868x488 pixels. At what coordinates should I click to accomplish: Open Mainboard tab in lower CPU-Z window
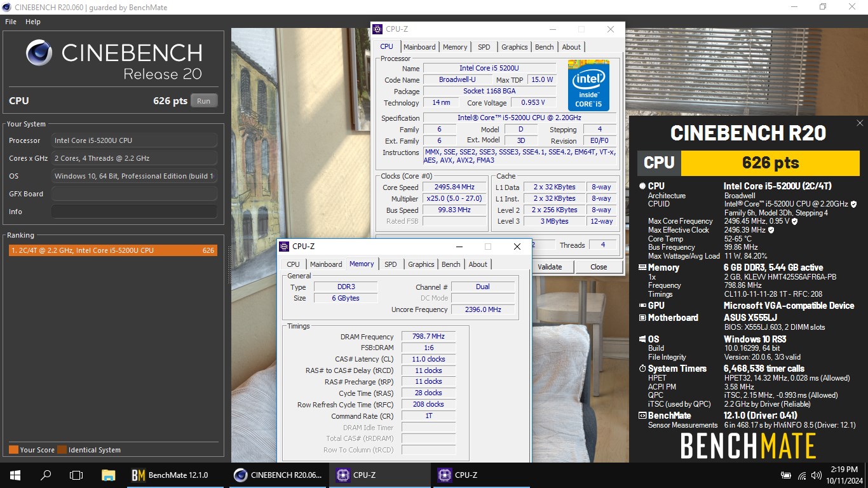(326, 264)
